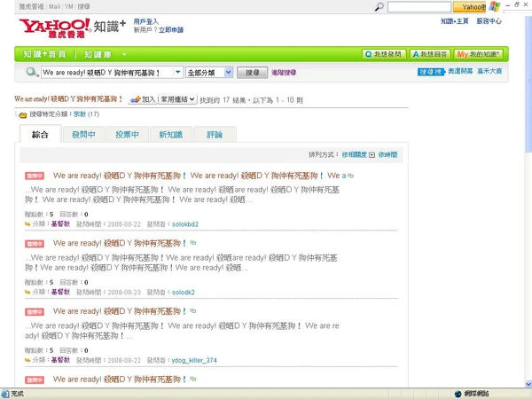Click the Mail link in the top bar
This screenshot has width=532, height=399.
click(54, 6)
